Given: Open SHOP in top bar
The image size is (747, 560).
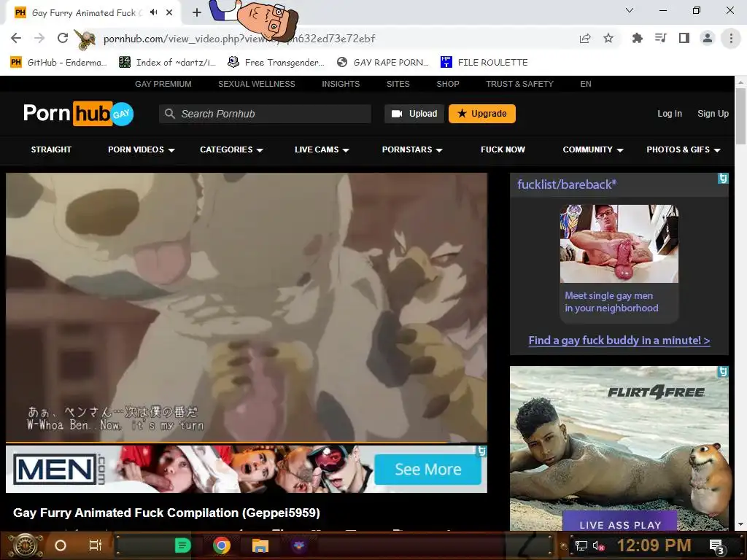Looking at the screenshot, I should (448, 84).
